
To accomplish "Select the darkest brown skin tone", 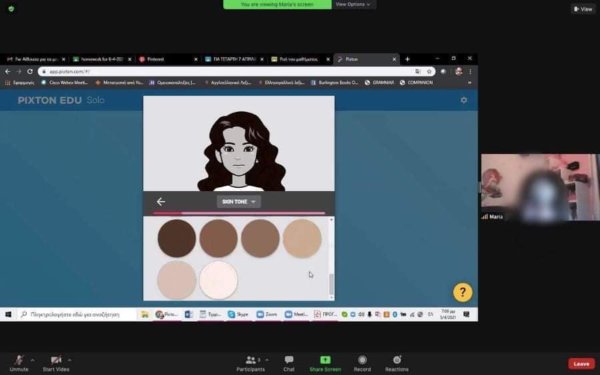I will pos(177,238).
